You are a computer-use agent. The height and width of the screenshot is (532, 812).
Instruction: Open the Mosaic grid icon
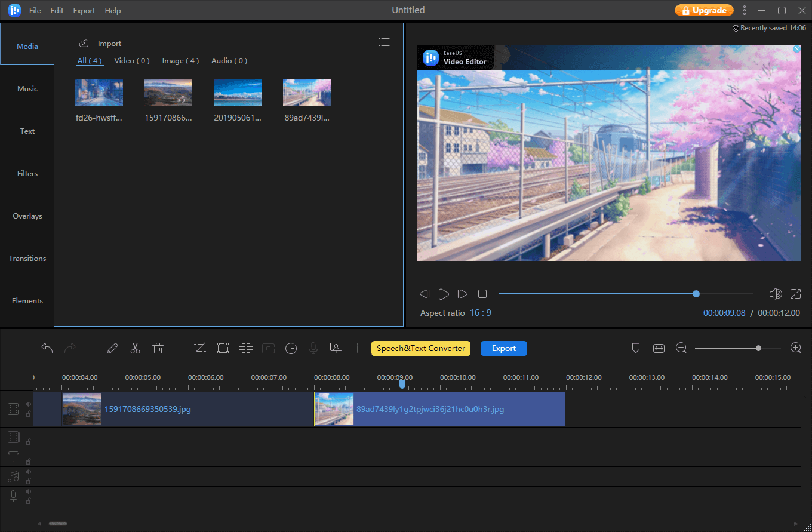(x=245, y=348)
